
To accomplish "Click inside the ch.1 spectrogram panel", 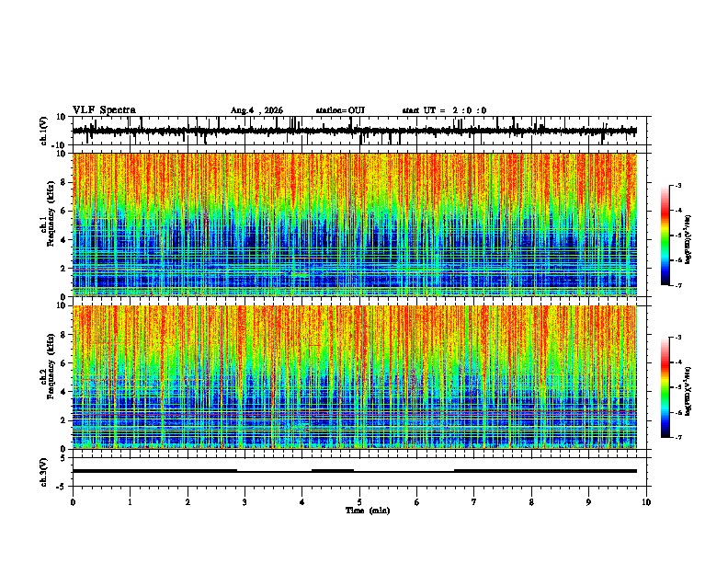I will click(354, 224).
